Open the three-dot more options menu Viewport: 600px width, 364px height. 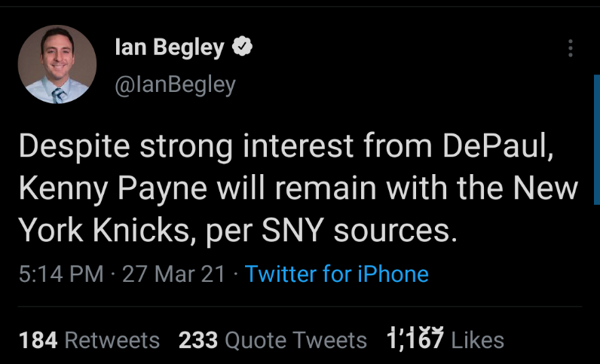click(571, 48)
